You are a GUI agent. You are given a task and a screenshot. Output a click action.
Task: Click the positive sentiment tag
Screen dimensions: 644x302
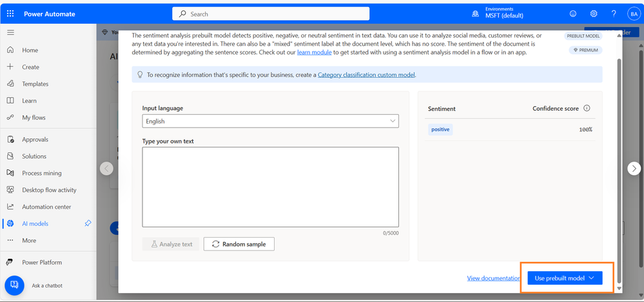[x=440, y=129]
